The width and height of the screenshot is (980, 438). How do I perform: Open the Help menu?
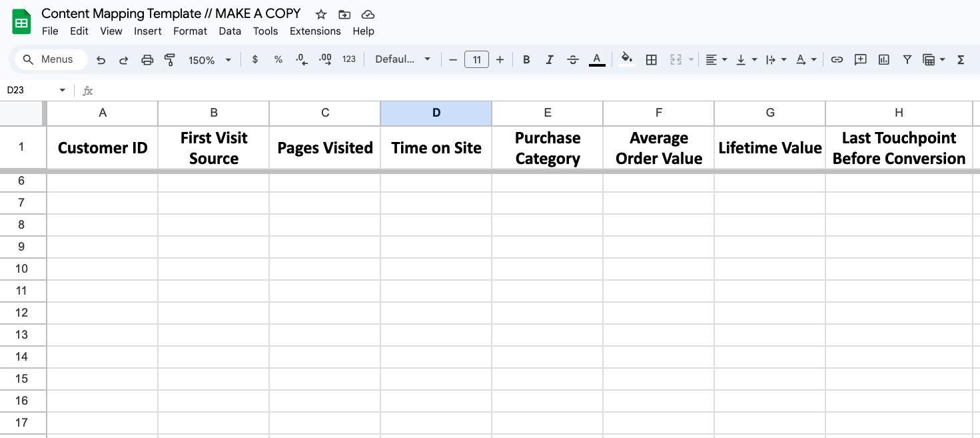coord(363,31)
